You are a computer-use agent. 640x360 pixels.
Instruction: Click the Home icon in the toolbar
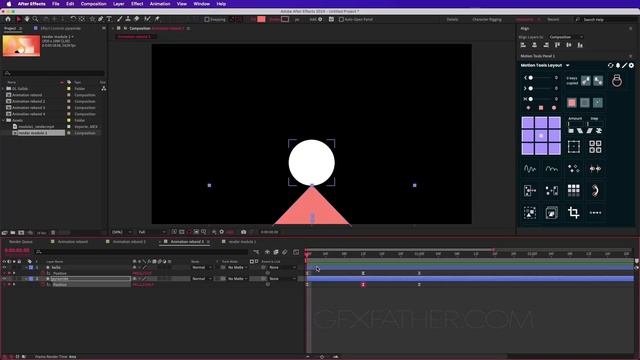[x=8, y=19]
